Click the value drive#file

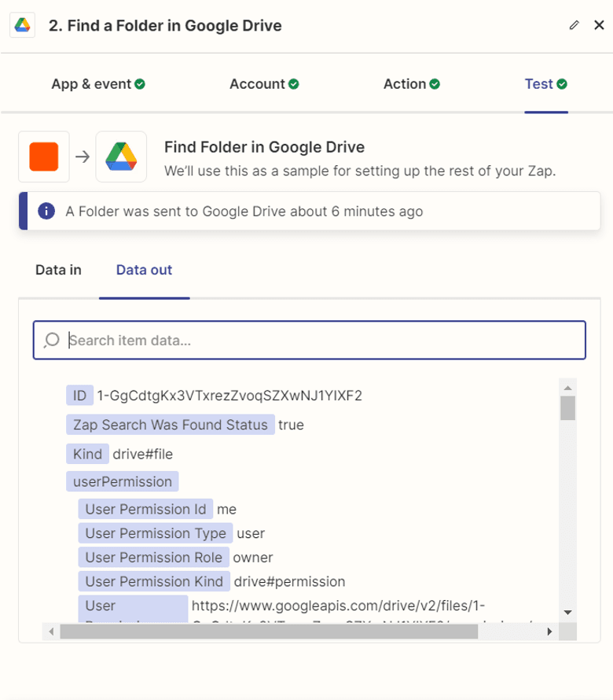point(143,454)
